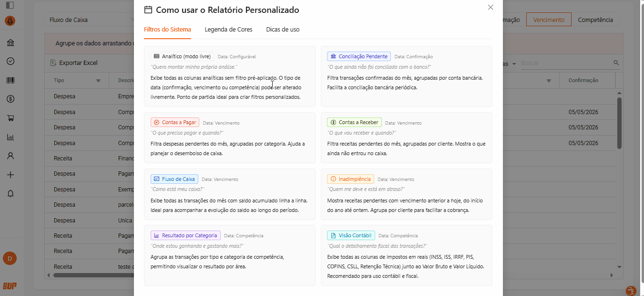The width and height of the screenshot is (644, 296).
Task: Click the barcode icon in sidebar
Action: 10,80
